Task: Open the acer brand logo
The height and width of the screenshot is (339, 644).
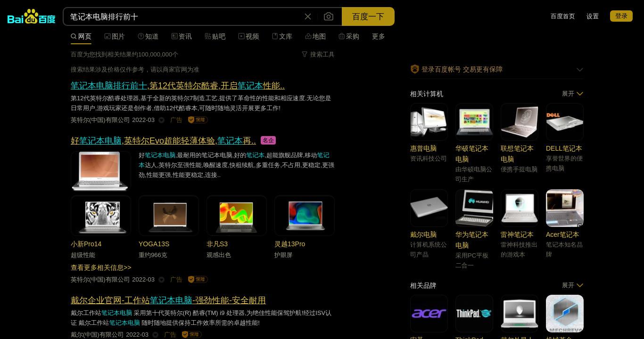Action: (429, 314)
